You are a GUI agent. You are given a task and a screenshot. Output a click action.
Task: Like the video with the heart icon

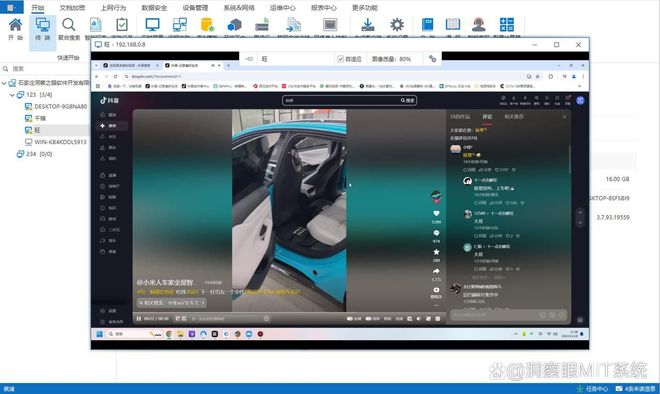[436, 213]
